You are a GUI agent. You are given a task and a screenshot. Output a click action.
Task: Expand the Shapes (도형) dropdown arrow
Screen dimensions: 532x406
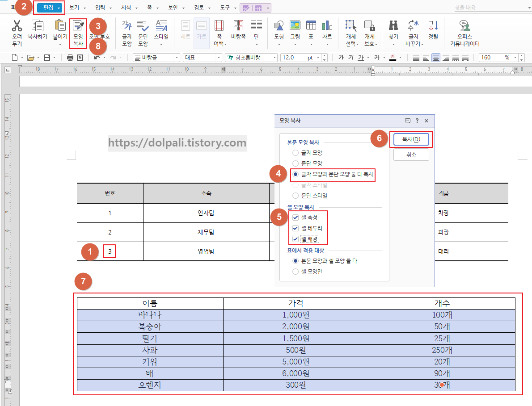(279, 44)
